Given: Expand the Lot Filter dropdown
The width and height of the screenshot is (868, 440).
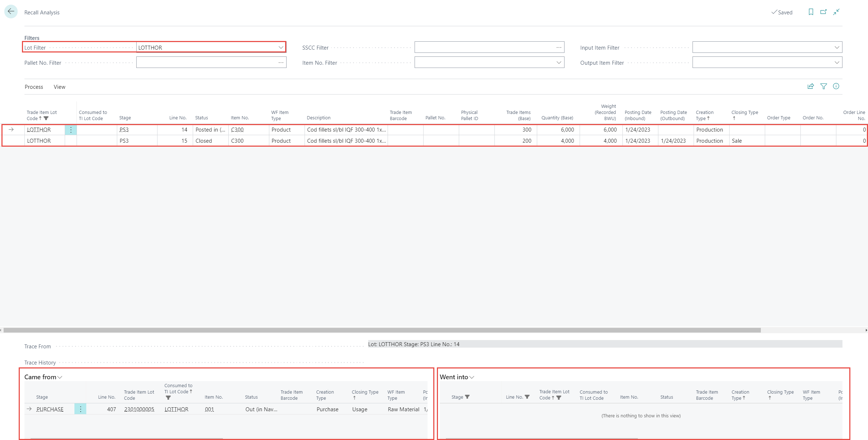Looking at the screenshot, I should tap(281, 47).
